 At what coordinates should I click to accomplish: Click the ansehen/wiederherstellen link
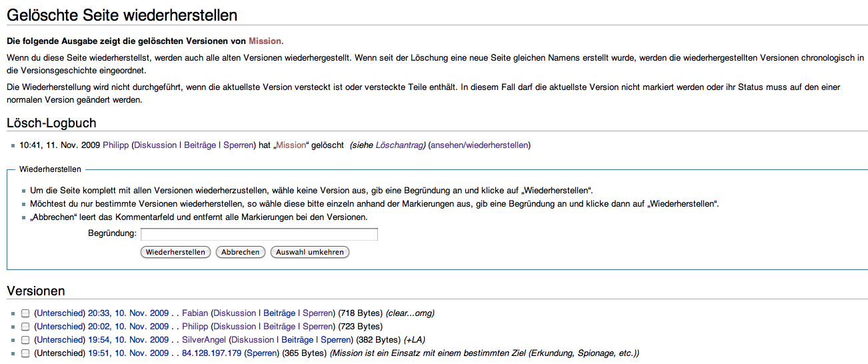pyautogui.click(x=479, y=145)
